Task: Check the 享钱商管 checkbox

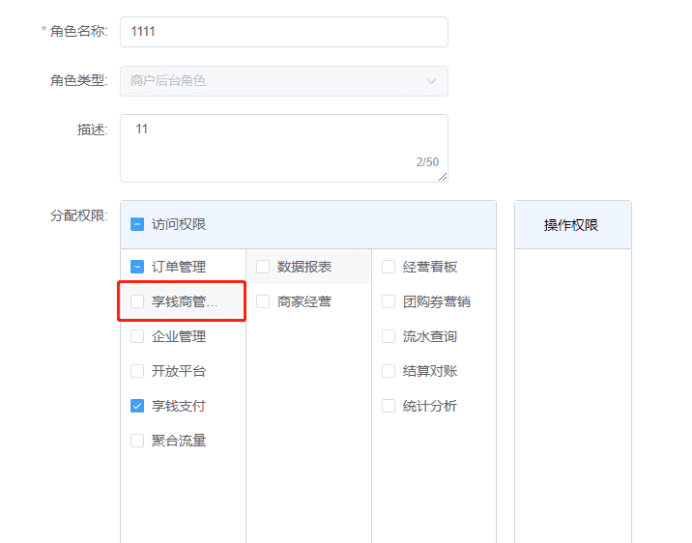Action: click(x=137, y=302)
